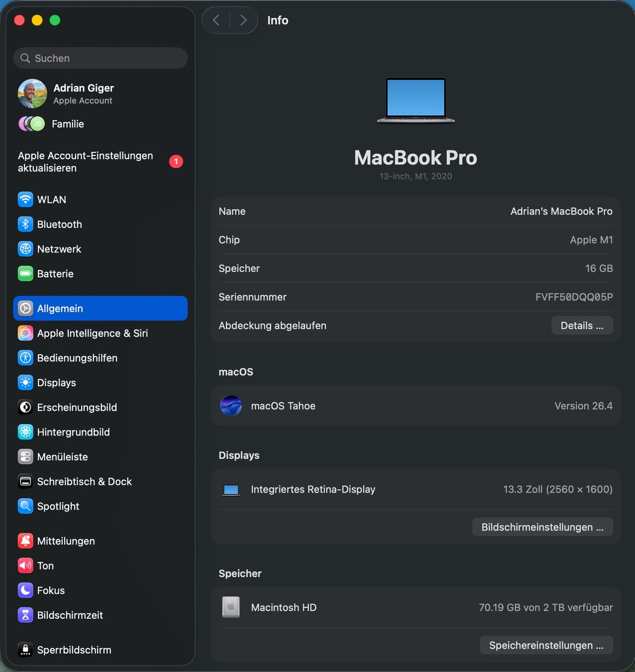
Task: Click 70.19 GB von 2 TB verfügbar
Action: tap(545, 607)
